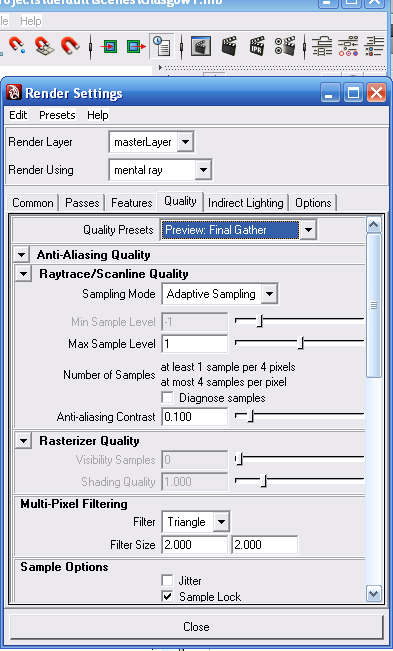This screenshot has height=651, width=393.
Task: Maximize the Render Settings window
Action: tap(353, 92)
